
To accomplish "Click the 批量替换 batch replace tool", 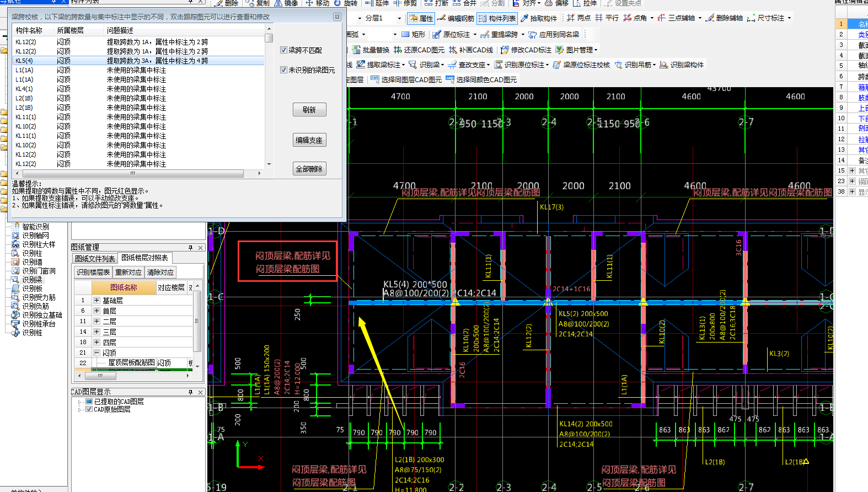I will [x=371, y=50].
